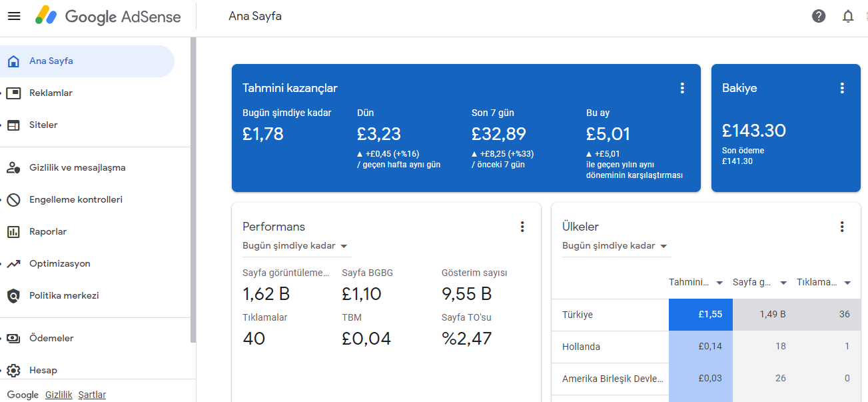This screenshot has width=868, height=402.
Task: Click Sayfa BGBG value £1,10
Action: 362,294
